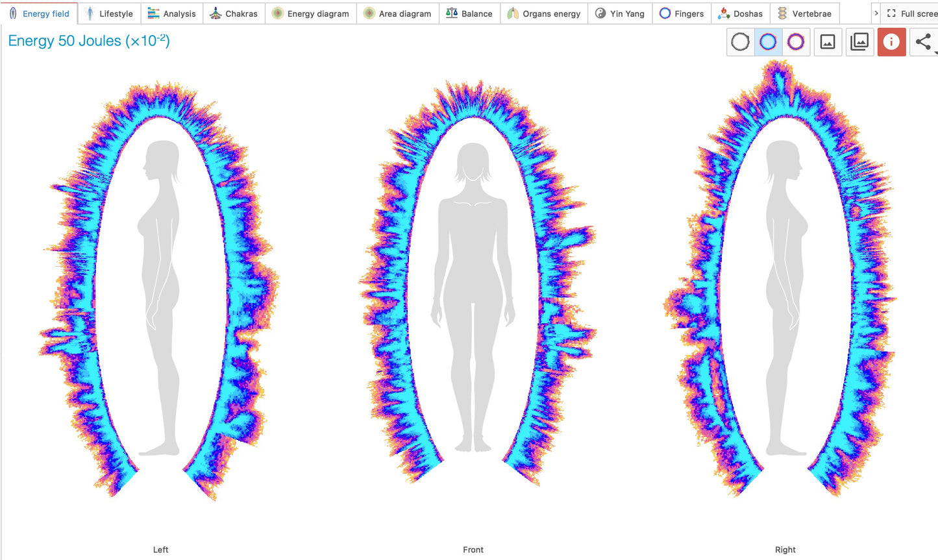
Task: Click the single image export icon
Action: click(x=828, y=42)
